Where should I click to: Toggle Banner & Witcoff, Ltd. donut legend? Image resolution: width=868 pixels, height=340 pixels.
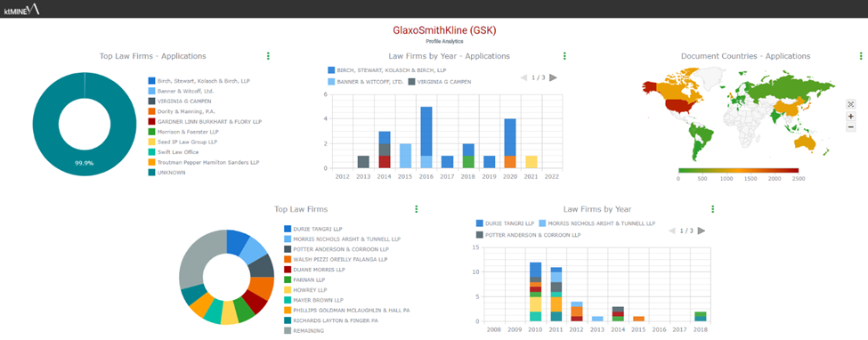pos(181,91)
